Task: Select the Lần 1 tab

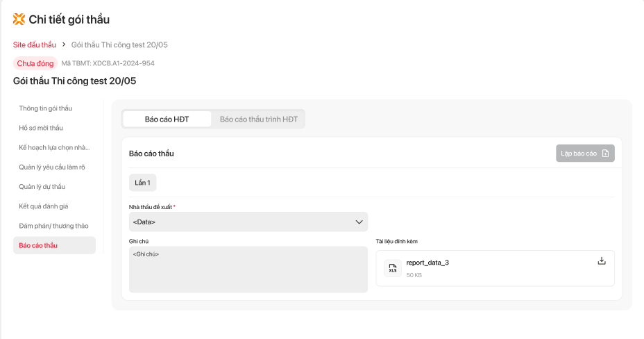Action: (143, 182)
